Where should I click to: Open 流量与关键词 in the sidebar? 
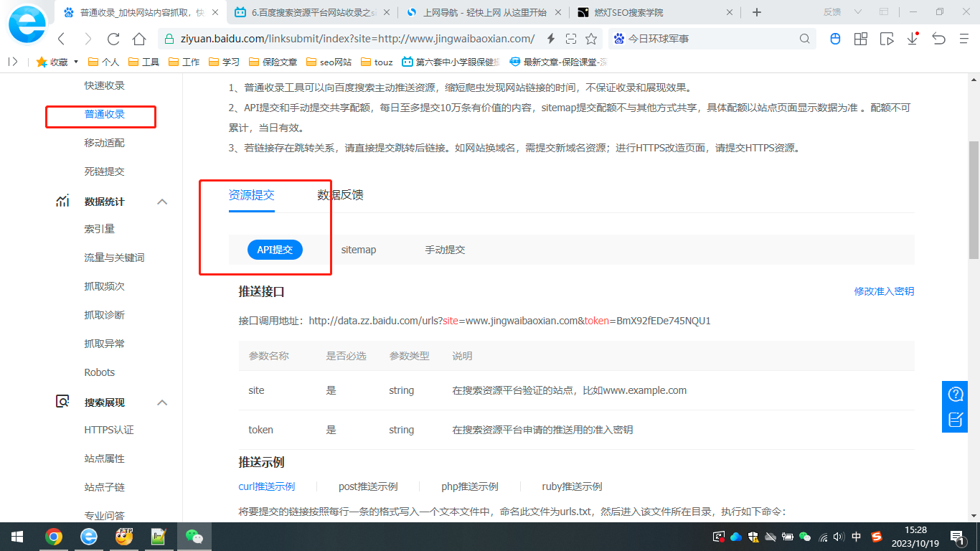click(x=115, y=258)
